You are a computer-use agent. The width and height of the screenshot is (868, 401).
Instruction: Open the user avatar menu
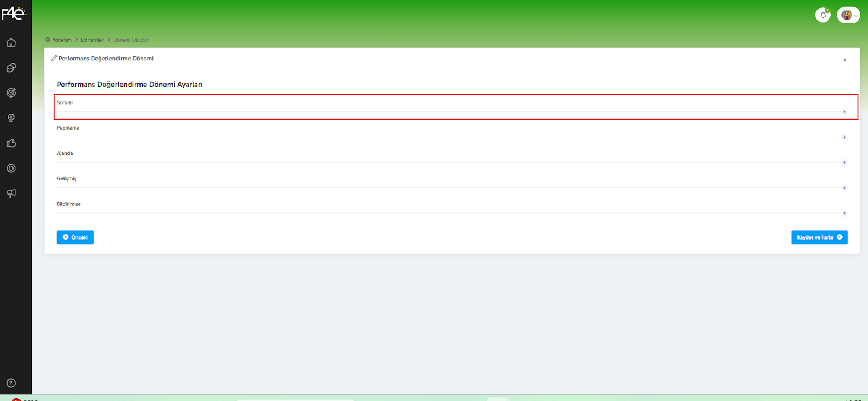(x=848, y=15)
